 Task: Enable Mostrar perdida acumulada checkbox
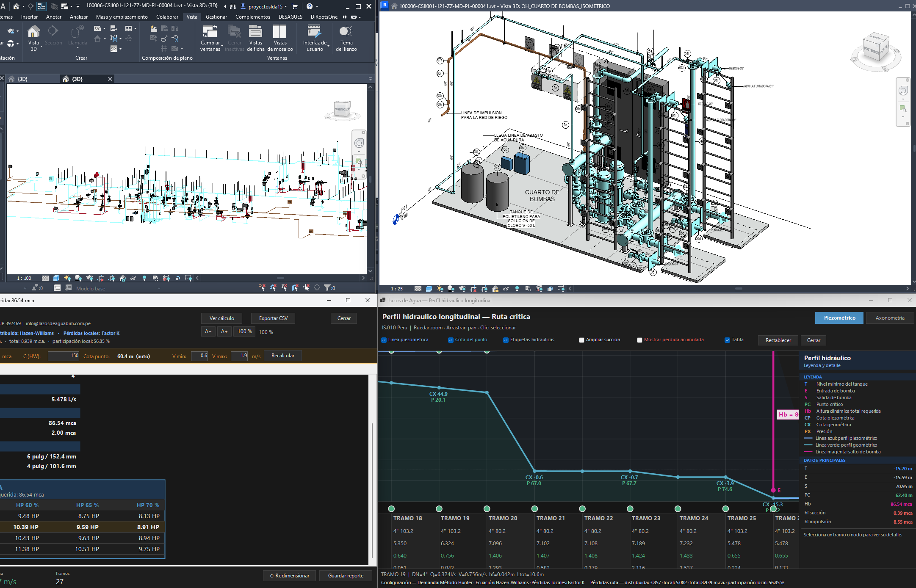tap(639, 340)
